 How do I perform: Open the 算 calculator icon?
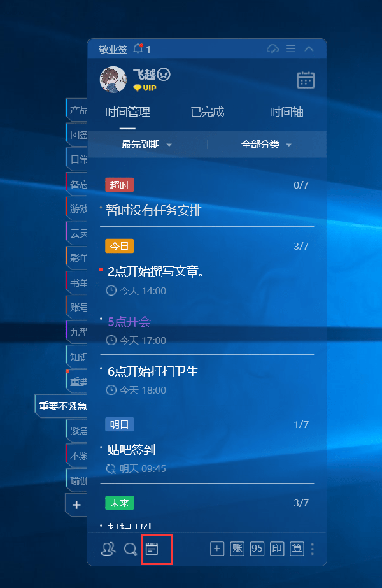click(297, 549)
